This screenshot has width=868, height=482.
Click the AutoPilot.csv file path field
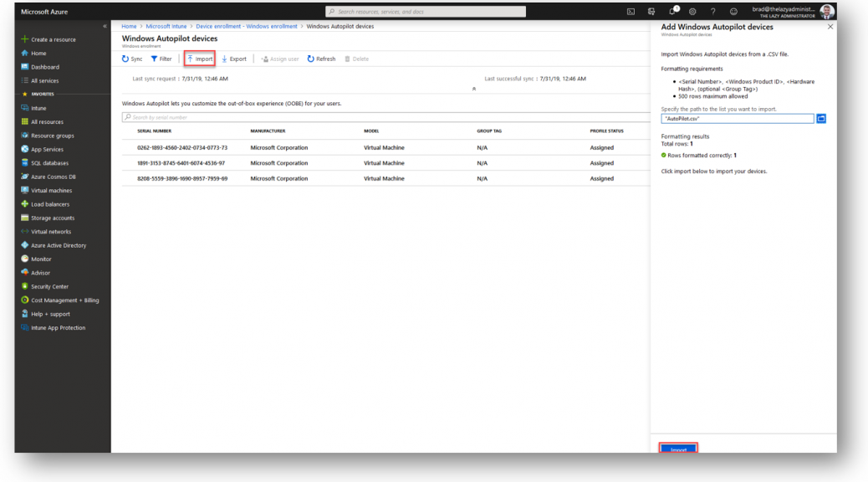click(x=738, y=119)
